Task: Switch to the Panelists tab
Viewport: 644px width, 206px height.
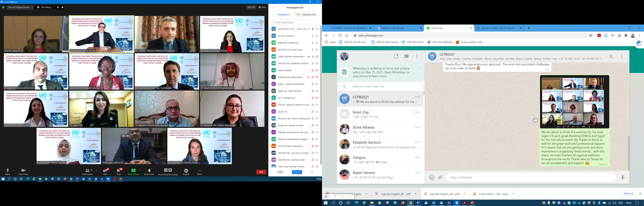Action: point(283,15)
